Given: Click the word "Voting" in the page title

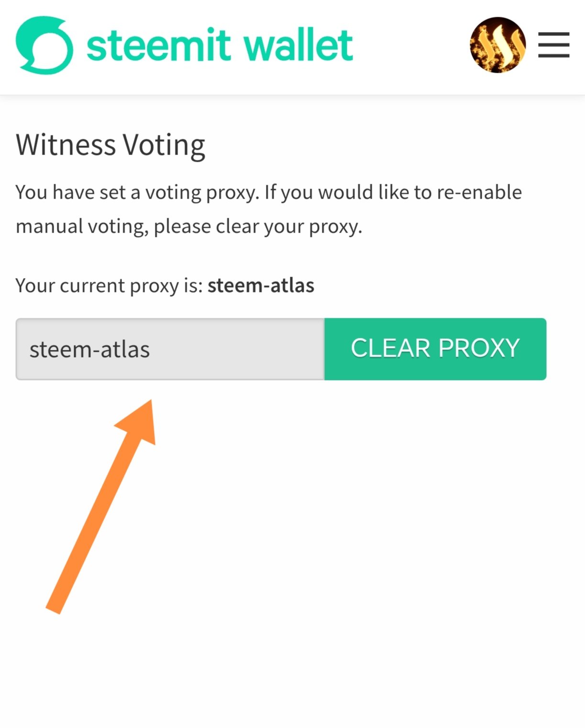Looking at the screenshot, I should pos(164,146).
